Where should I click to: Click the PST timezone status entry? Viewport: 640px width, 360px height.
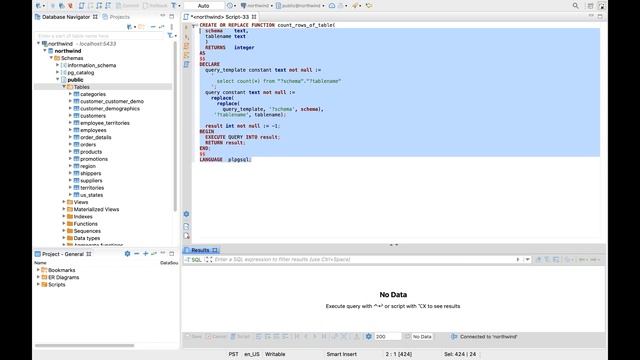click(233, 354)
